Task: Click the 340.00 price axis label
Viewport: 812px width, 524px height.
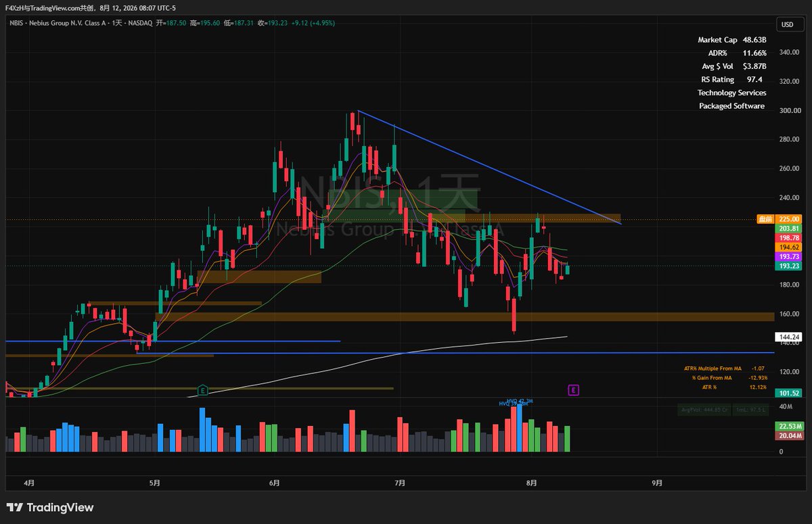Action: pos(790,53)
